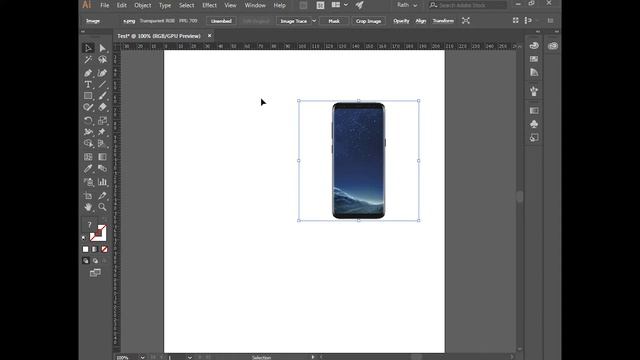Open the zoom level dropdown
This screenshot has height=360, width=640.
pos(142,357)
